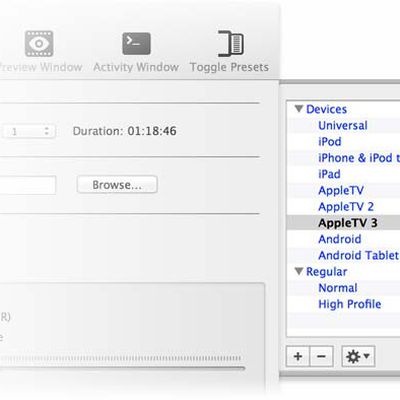Click the Duration: 01:18:46 text
400x400 pixels.
pos(124,131)
